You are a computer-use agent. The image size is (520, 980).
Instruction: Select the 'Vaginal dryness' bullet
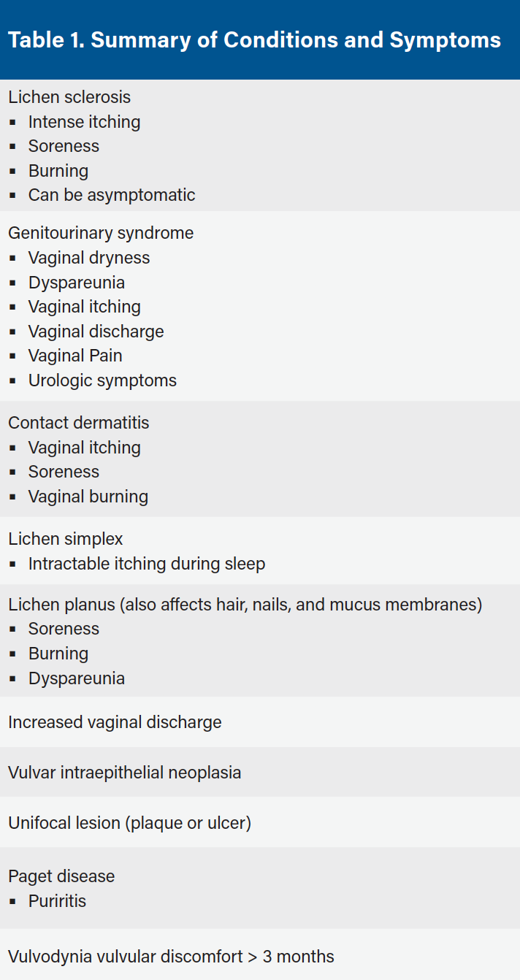[88, 258]
